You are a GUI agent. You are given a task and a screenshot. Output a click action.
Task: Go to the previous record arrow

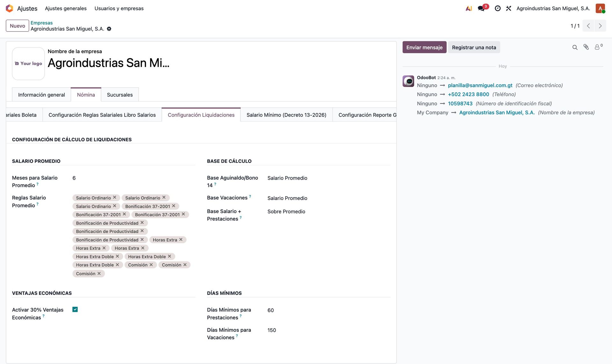coord(588,26)
